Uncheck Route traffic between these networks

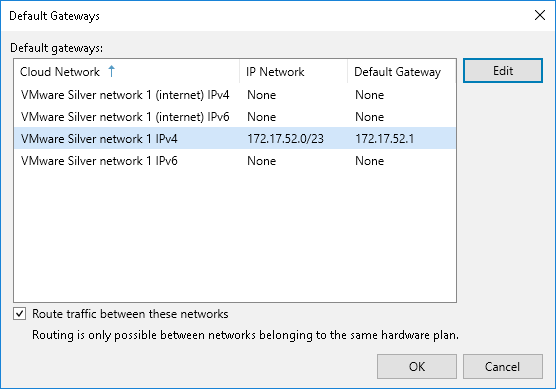(x=20, y=314)
